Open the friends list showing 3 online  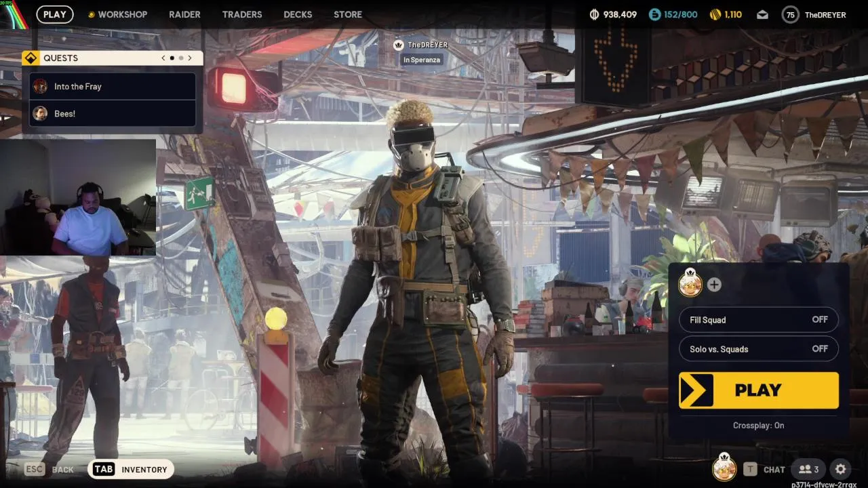(x=809, y=469)
